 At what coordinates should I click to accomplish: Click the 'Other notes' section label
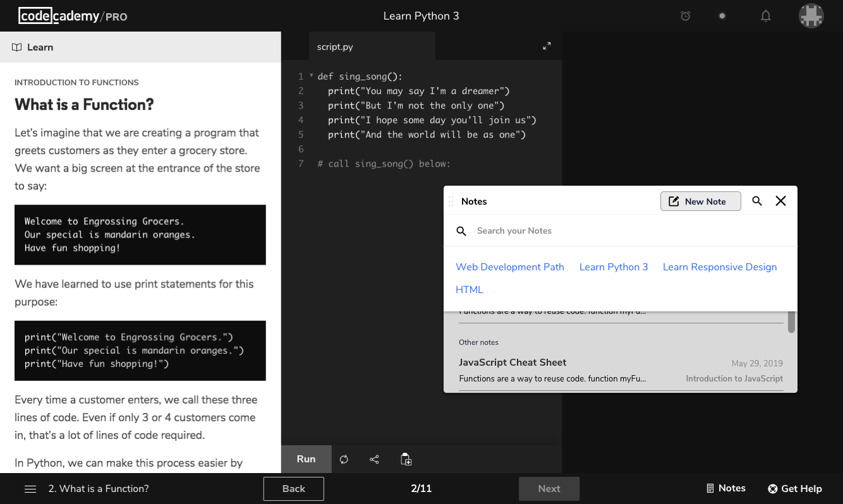pos(478,342)
